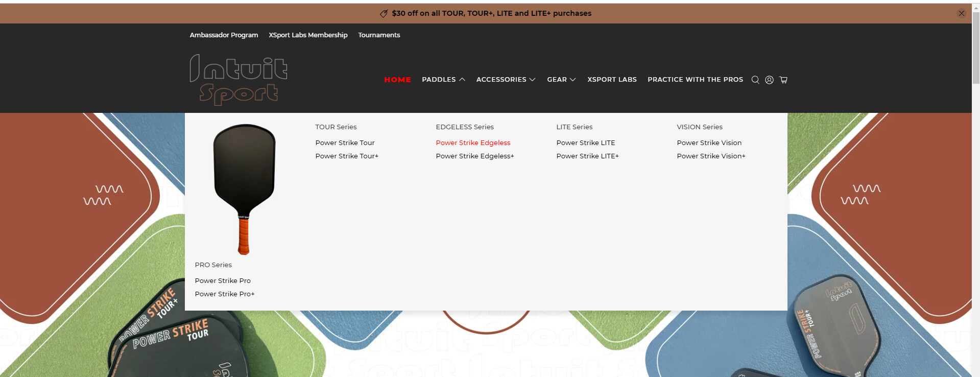The height and width of the screenshot is (377, 980).
Task: Choose Power Strike Pro+ paddle
Action: 225,294
